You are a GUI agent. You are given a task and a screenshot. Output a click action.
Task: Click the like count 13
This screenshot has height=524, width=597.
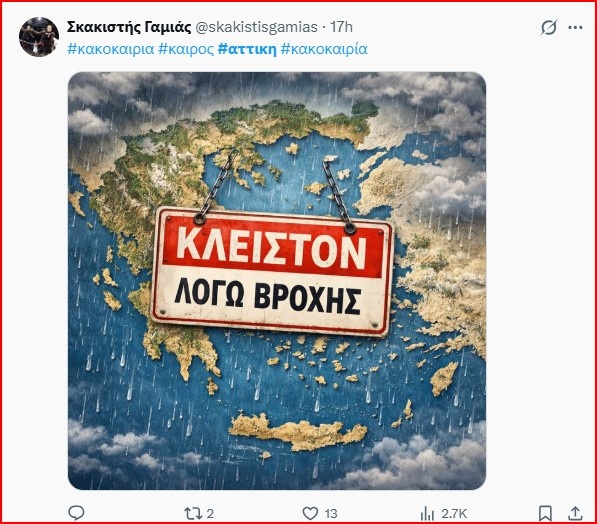pyautogui.click(x=331, y=514)
